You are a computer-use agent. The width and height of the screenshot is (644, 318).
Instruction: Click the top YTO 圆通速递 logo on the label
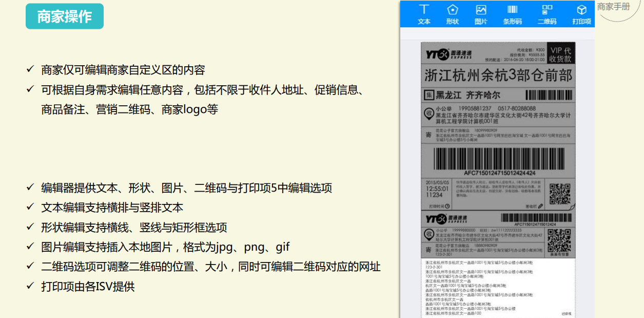click(449, 54)
